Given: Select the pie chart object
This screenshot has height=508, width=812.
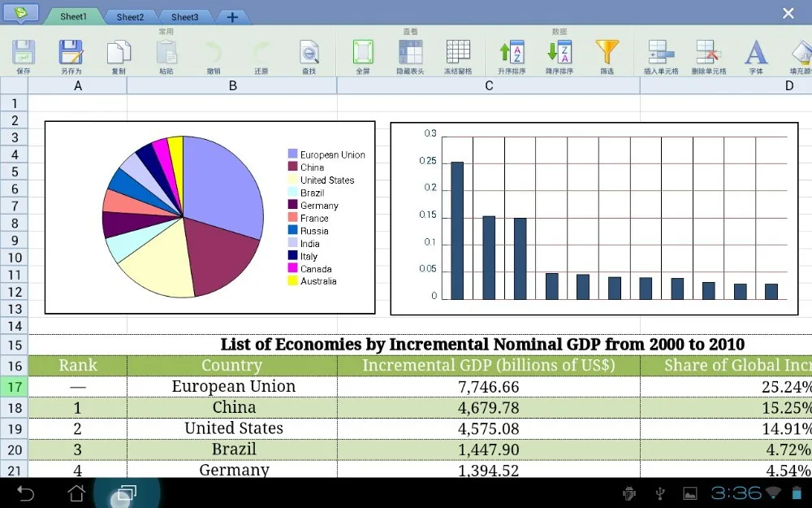Looking at the screenshot, I should tap(209, 217).
